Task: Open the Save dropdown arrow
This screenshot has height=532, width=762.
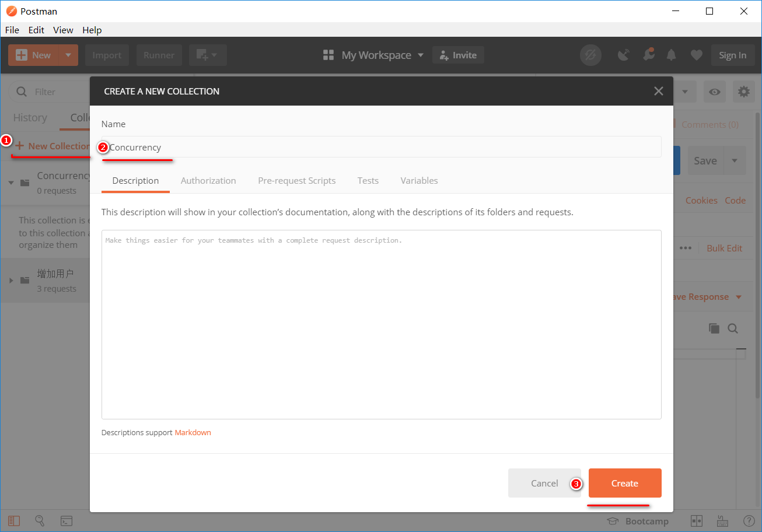Action: (x=735, y=161)
